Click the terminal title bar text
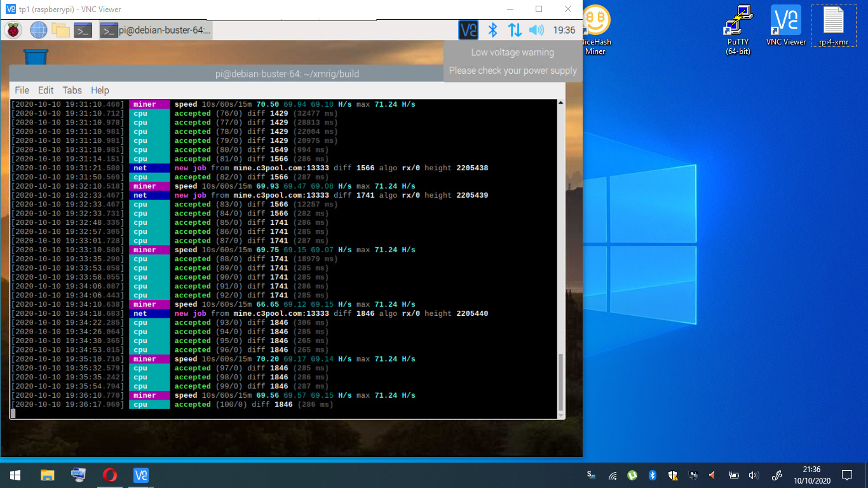The image size is (868, 488). coord(287,74)
